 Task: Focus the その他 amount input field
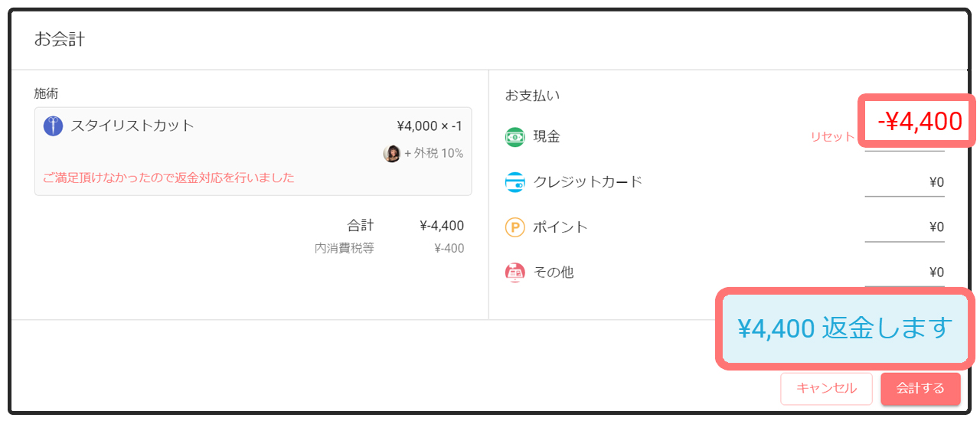[x=905, y=273]
